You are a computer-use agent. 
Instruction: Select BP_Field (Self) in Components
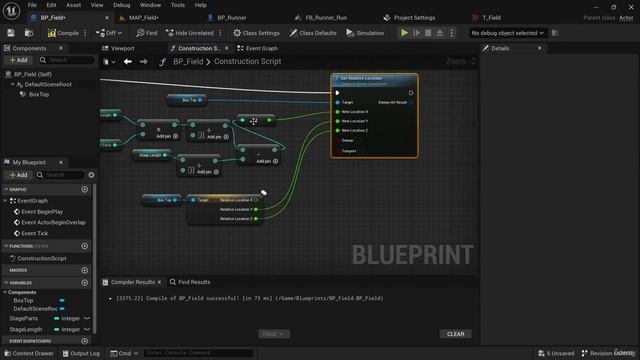(33, 74)
